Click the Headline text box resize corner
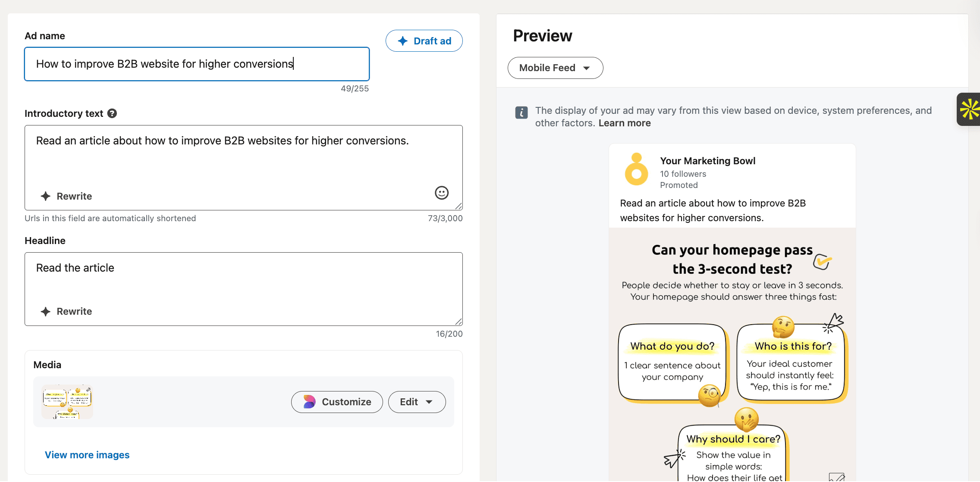The width and height of the screenshot is (980, 482). click(x=459, y=322)
